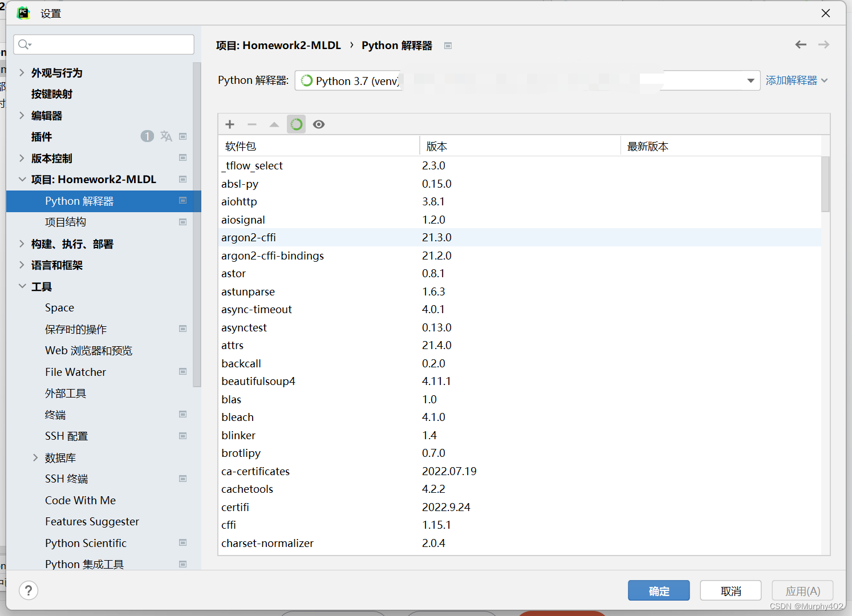Select the beautifulsoup4 package row
This screenshot has height=616, width=852.
(x=520, y=381)
